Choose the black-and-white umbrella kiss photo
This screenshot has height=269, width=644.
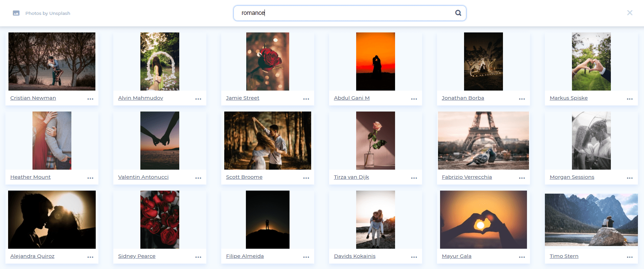click(x=591, y=141)
